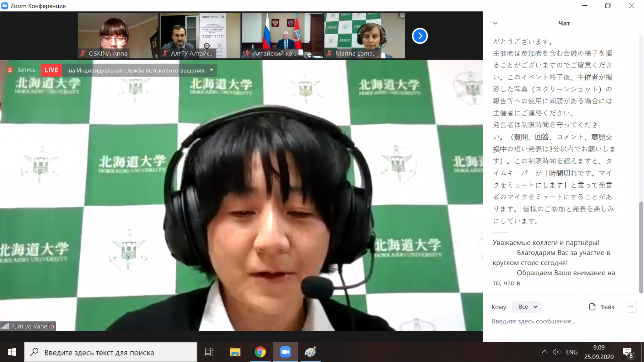Switch to Zoom from the taskbar

(285, 352)
